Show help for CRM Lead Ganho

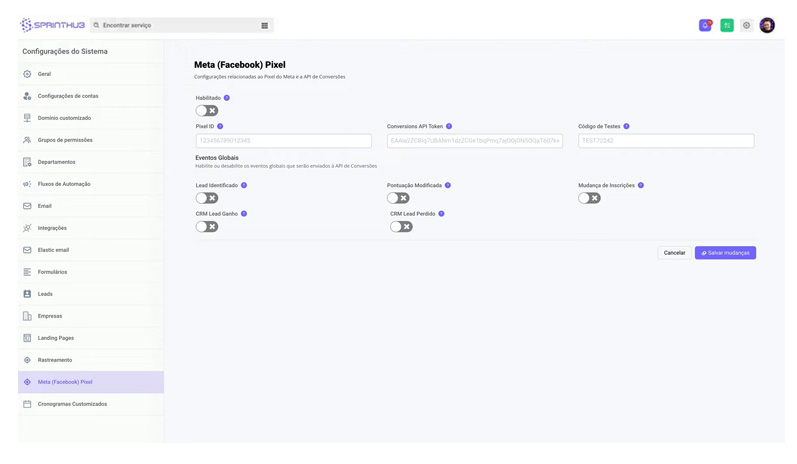pyautogui.click(x=244, y=213)
